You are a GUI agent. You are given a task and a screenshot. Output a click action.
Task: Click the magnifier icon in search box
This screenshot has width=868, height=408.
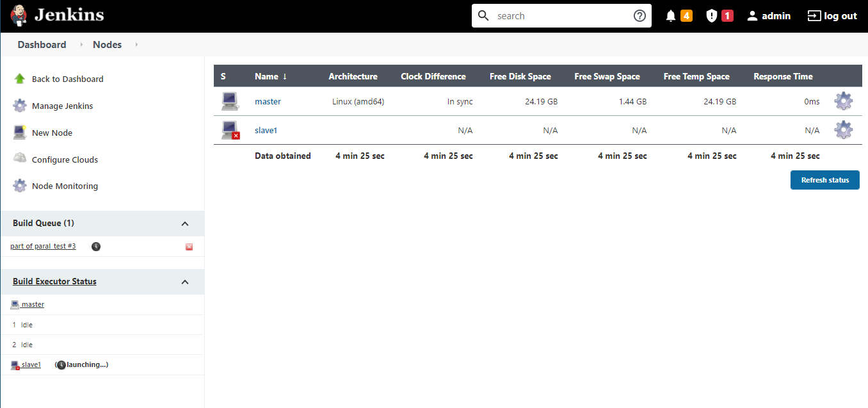[x=484, y=16]
